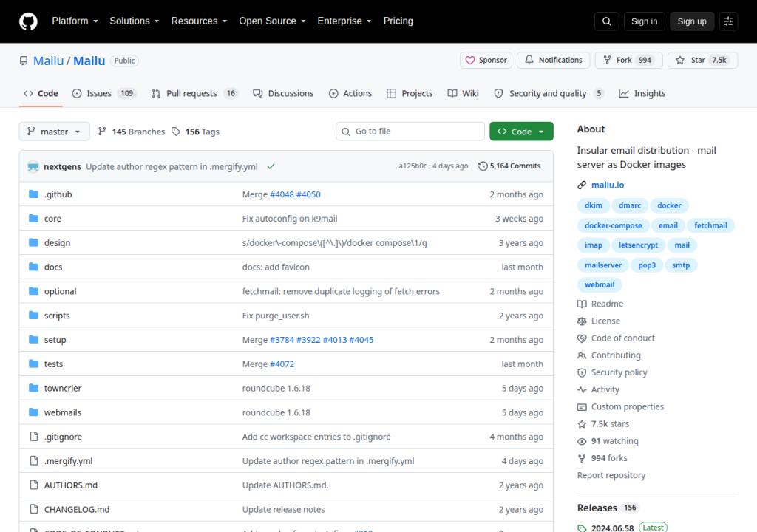The height and width of the screenshot is (532, 757).
Task: Switch to the Discussions tab
Action: coord(283,94)
